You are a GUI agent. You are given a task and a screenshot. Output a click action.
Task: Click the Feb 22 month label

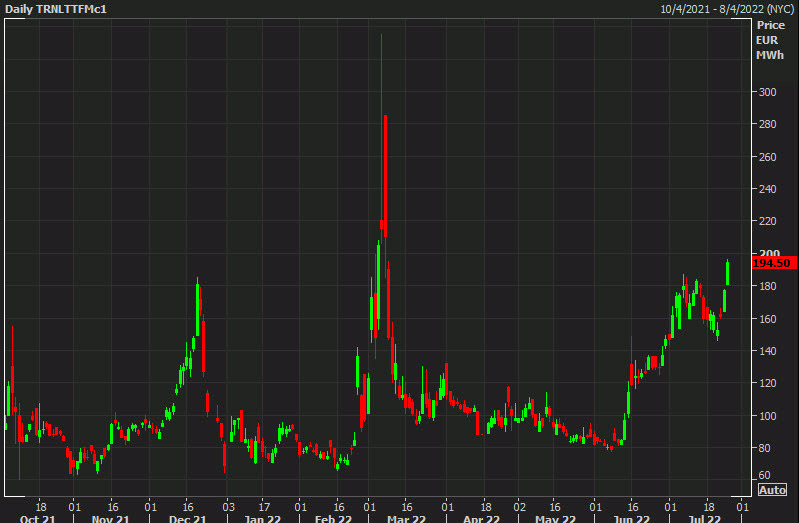tap(333, 518)
